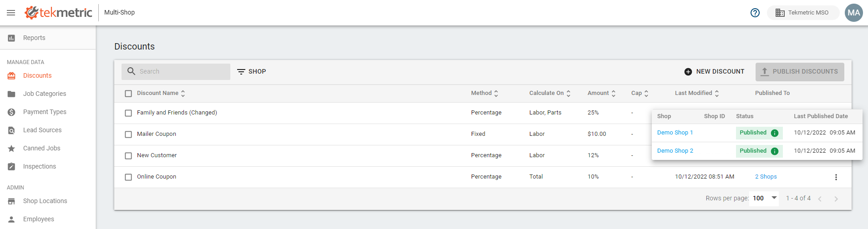Click the 25% amount cell
Viewport: 868px width, 229px height.
pos(593,113)
